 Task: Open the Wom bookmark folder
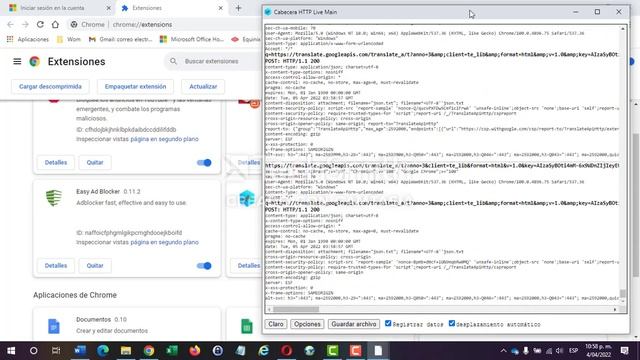69,39
